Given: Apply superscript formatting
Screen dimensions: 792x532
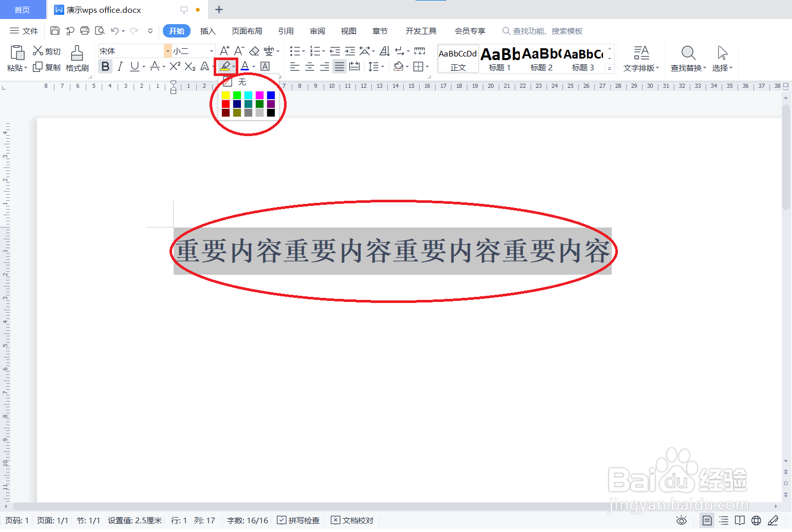Looking at the screenshot, I should click(174, 66).
